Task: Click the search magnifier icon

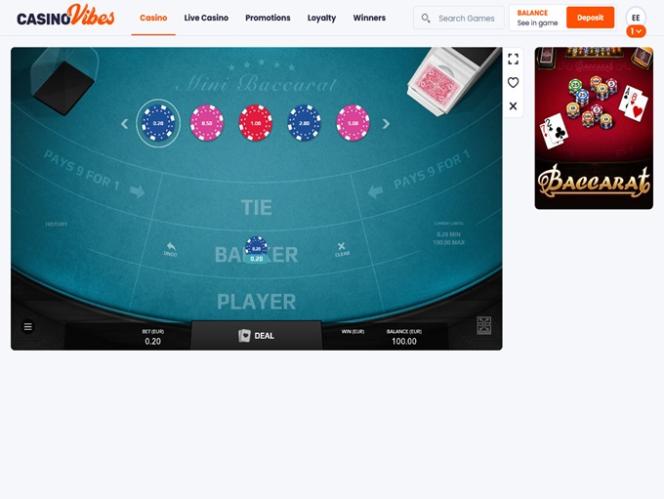Action: tap(426, 18)
